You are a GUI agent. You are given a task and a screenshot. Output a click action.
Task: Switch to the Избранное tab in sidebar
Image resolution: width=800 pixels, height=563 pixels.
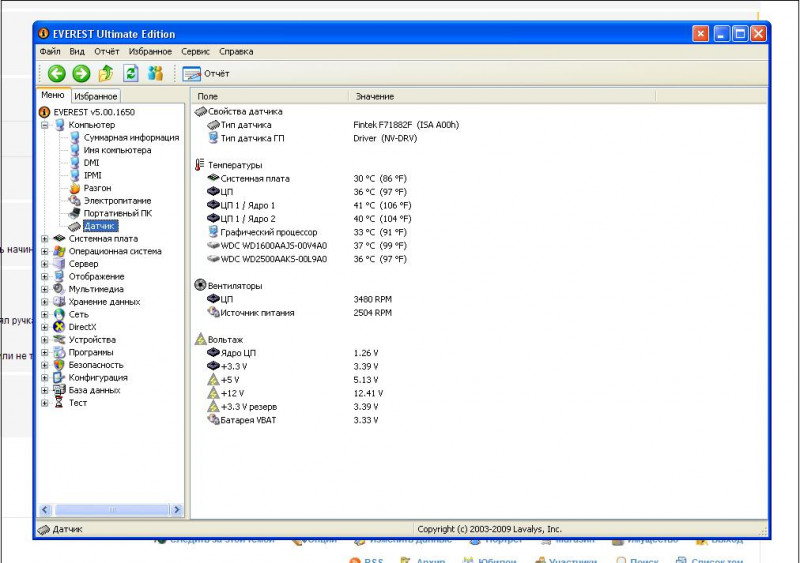point(95,96)
